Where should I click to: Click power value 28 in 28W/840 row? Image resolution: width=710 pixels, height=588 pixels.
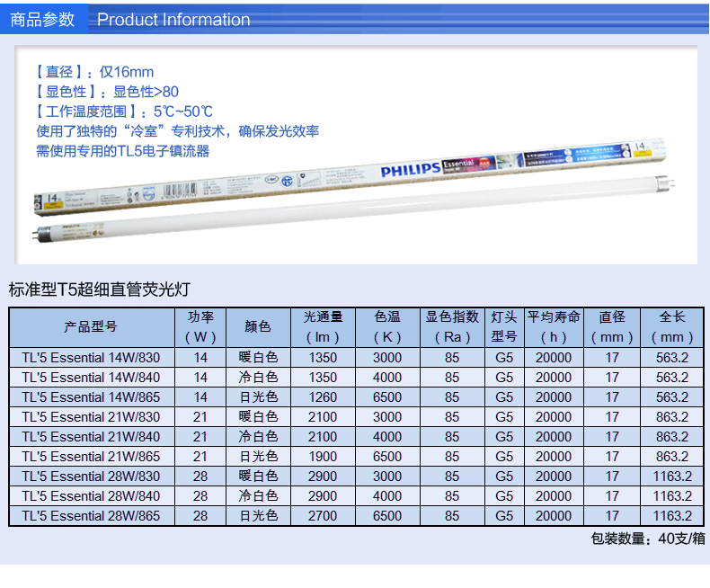pyautogui.click(x=200, y=496)
